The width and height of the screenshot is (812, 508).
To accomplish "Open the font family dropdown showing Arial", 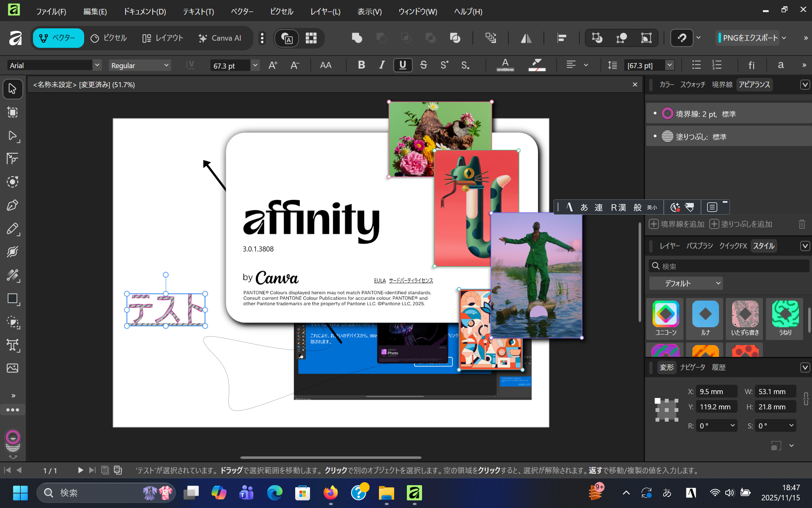I will click(x=97, y=65).
